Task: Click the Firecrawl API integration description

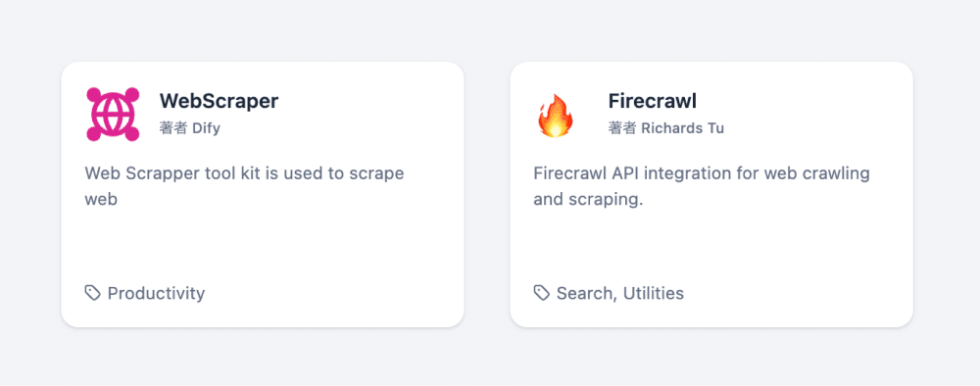Action: click(702, 186)
